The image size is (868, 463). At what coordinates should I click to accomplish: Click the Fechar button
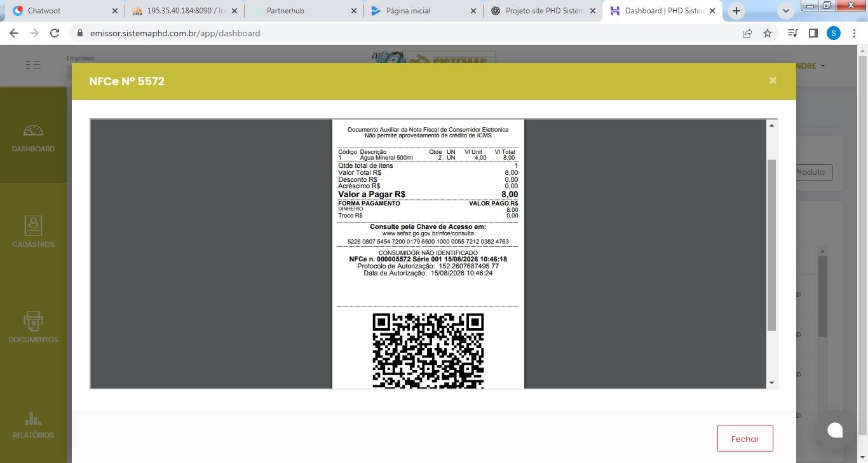pyautogui.click(x=745, y=439)
